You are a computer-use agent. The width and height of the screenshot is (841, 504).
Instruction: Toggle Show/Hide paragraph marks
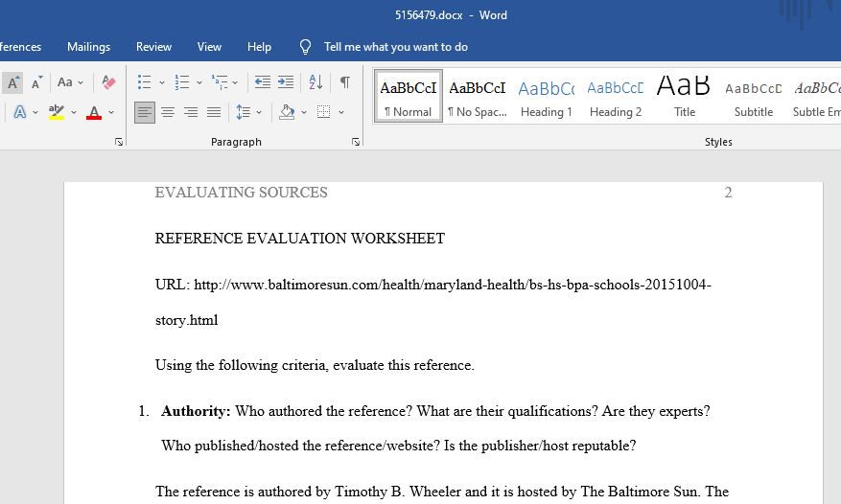(345, 82)
